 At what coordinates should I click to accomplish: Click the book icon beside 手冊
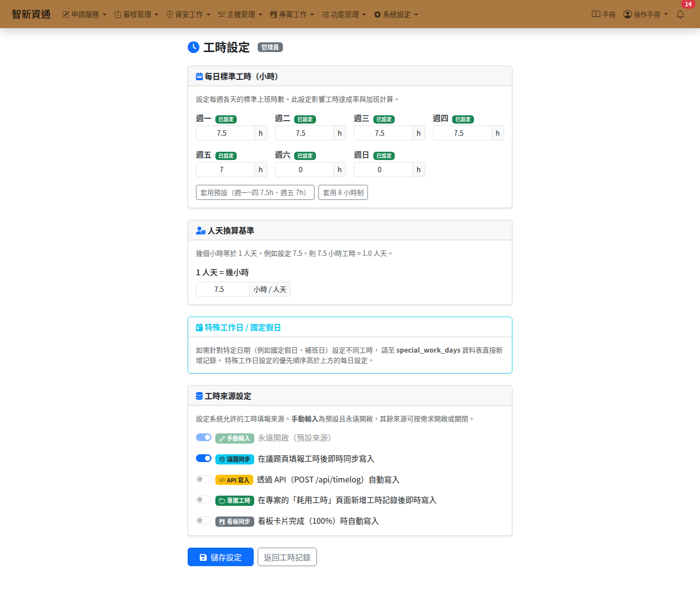(596, 15)
